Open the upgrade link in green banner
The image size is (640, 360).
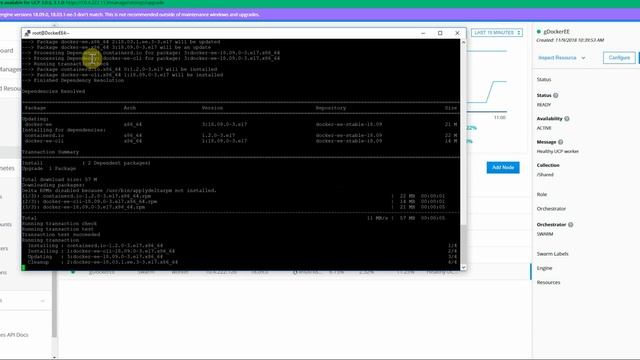coord(114,2)
